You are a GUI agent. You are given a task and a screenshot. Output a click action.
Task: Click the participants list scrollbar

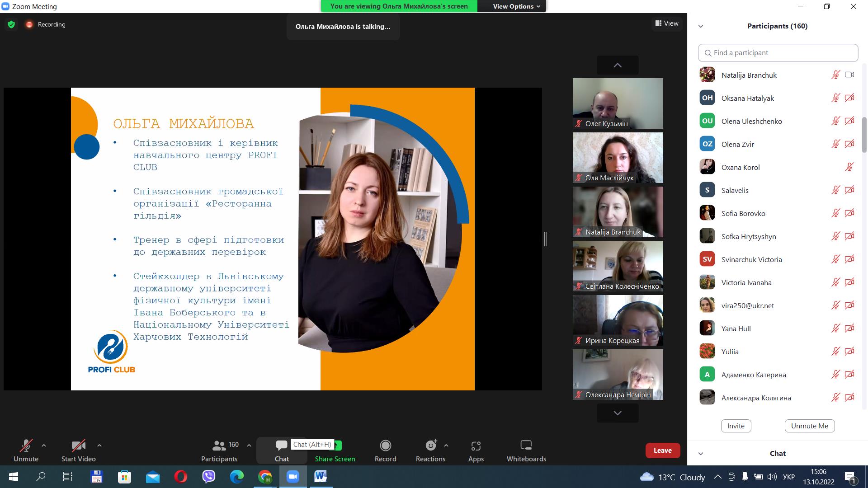tap(864, 135)
